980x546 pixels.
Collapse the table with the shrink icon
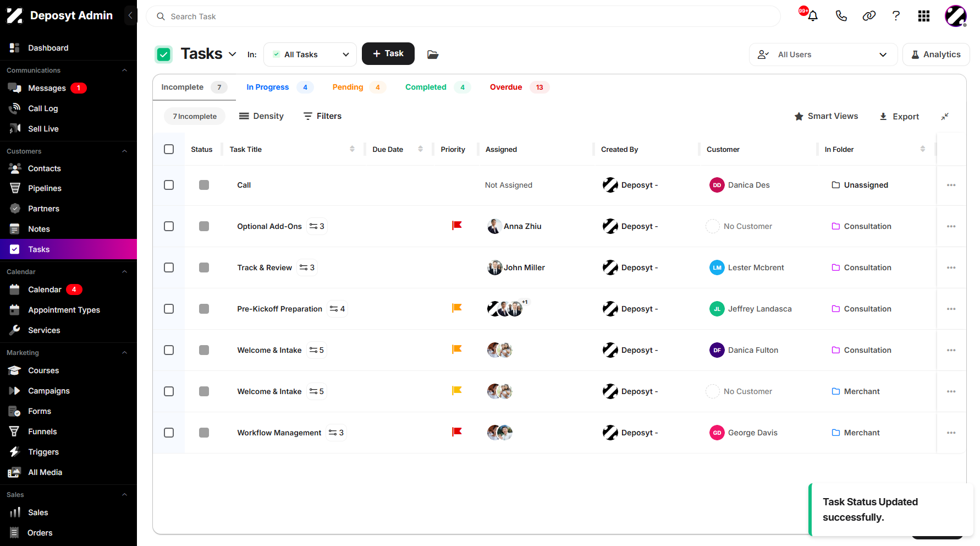(945, 116)
